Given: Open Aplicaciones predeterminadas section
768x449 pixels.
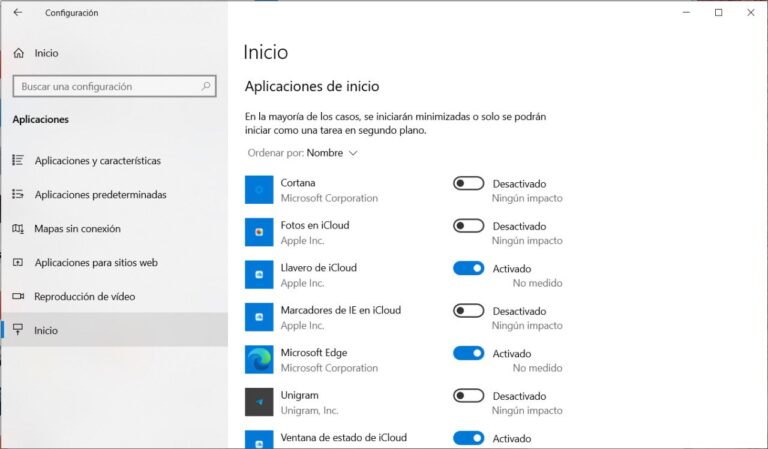Looking at the screenshot, I should pyautogui.click(x=114, y=194).
